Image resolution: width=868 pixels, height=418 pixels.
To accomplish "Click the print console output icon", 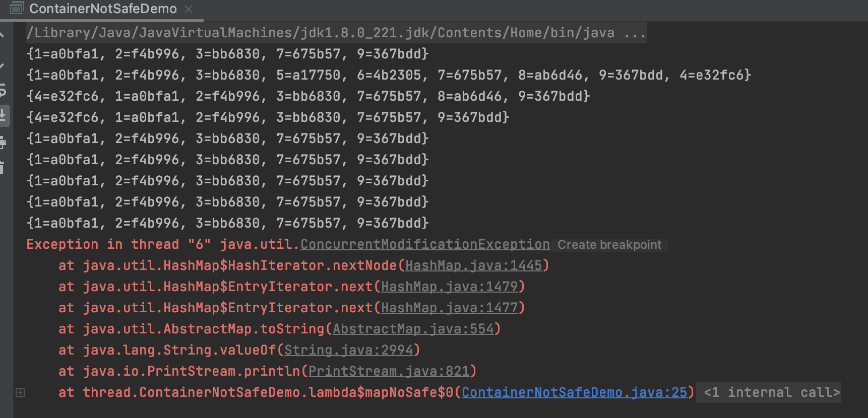I will coord(3,143).
